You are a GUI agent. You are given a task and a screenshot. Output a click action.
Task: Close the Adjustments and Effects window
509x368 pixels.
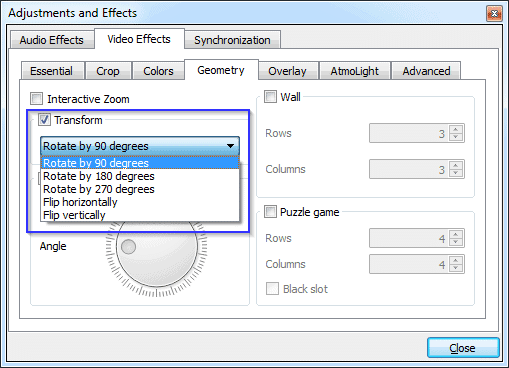[x=494, y=14]
